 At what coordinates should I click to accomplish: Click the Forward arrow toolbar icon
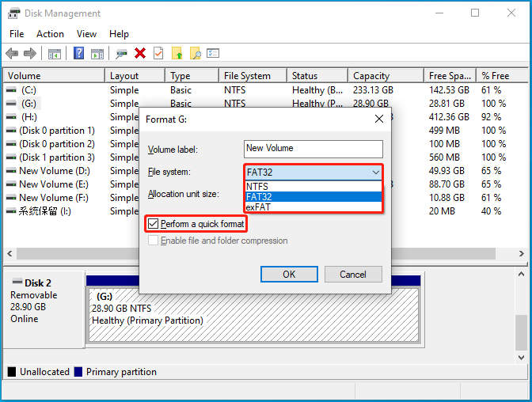30,53
